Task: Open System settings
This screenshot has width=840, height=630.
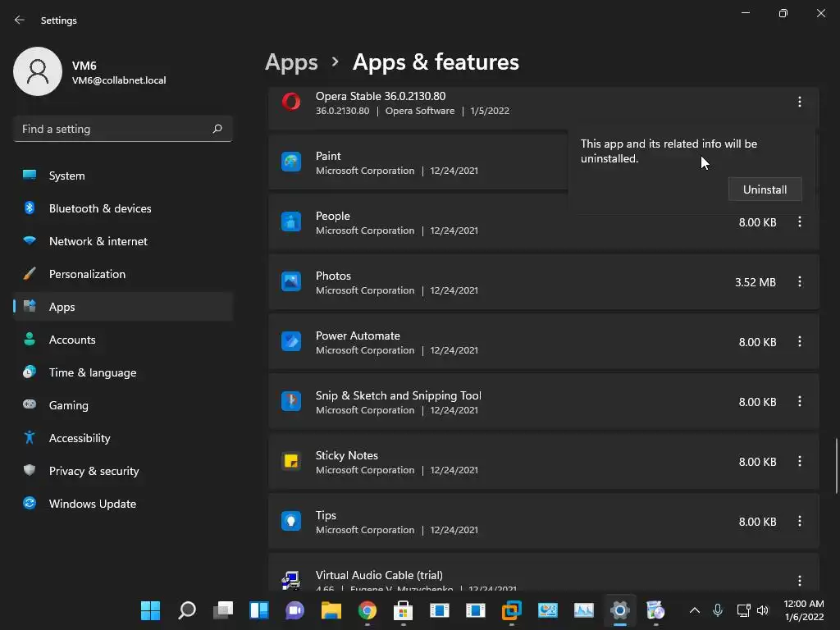Action: [123, 176]
